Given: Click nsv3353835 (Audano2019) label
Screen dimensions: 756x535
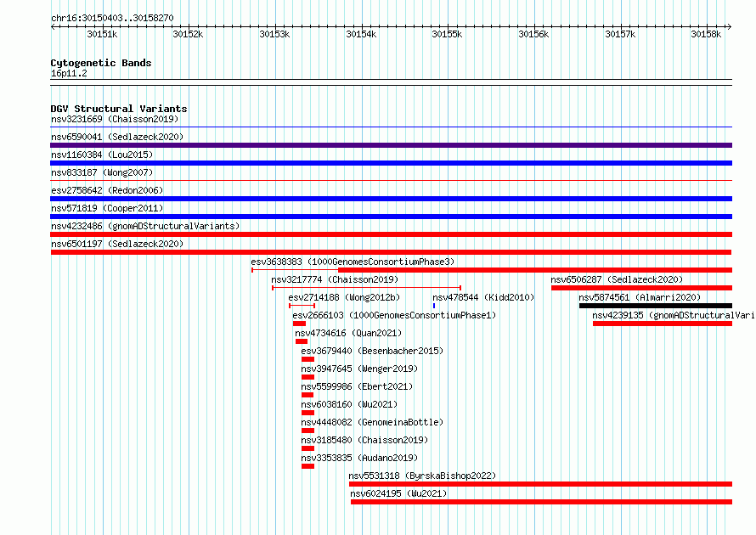Looking at the screenshot, I should pos(359,458).
